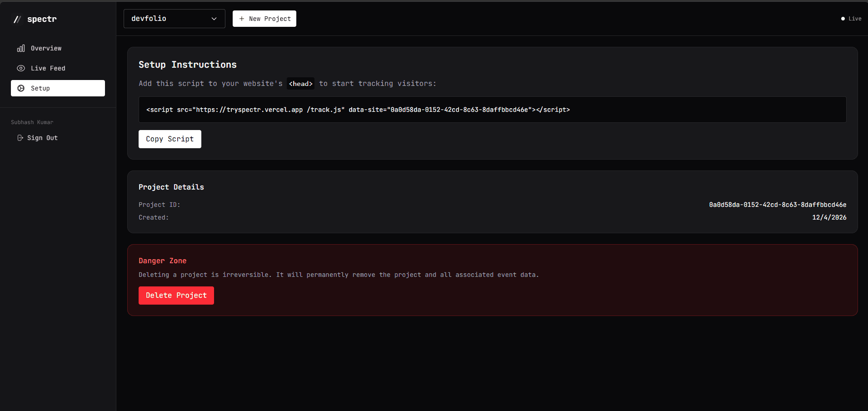Click the devfolio dropdown chevron arrow
Screen dimensions: 868x411
click(x=214, y=19)
